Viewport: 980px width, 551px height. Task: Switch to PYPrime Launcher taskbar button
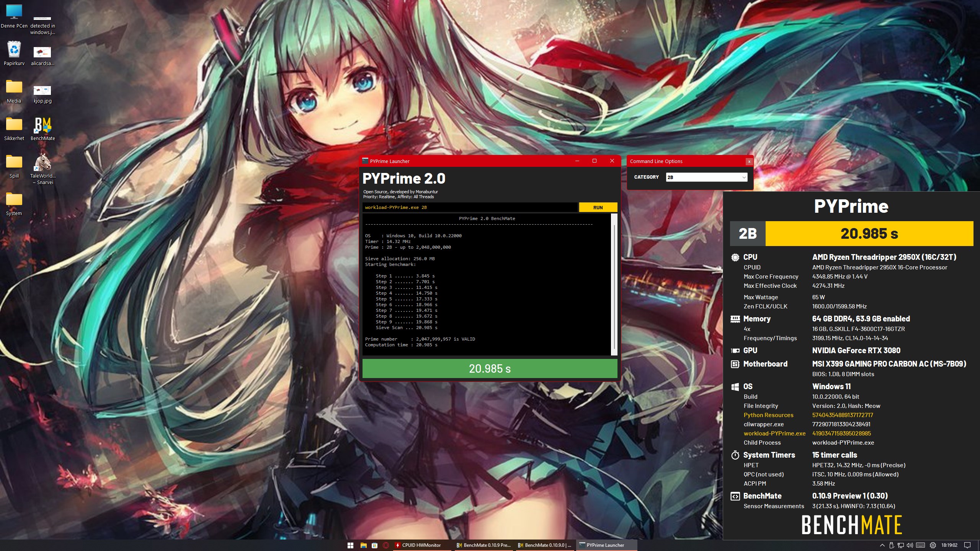[606, 545]
